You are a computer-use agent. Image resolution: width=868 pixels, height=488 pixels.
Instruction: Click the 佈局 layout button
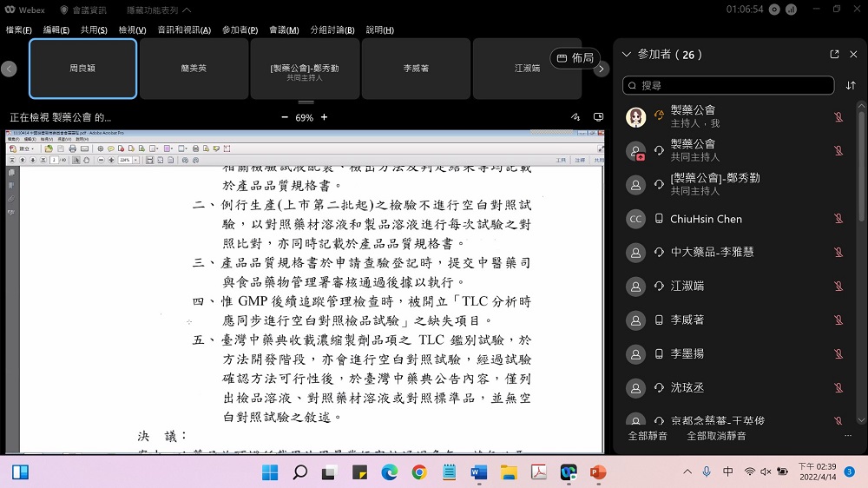click(x=575, y=57)
